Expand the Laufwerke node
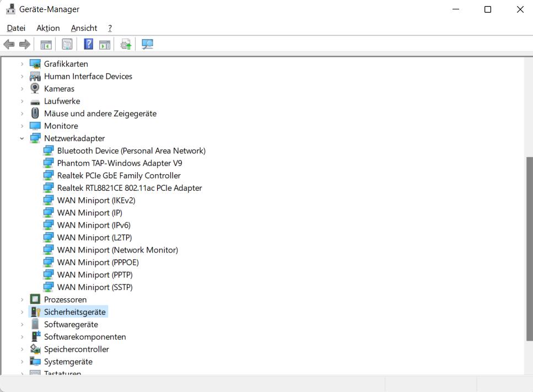 [x=22, y=101]
